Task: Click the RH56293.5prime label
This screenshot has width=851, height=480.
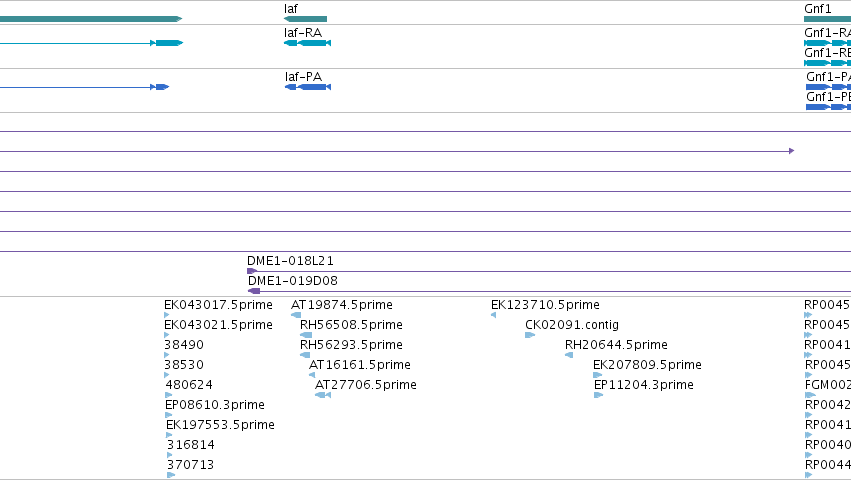Action: click(351, 345)
